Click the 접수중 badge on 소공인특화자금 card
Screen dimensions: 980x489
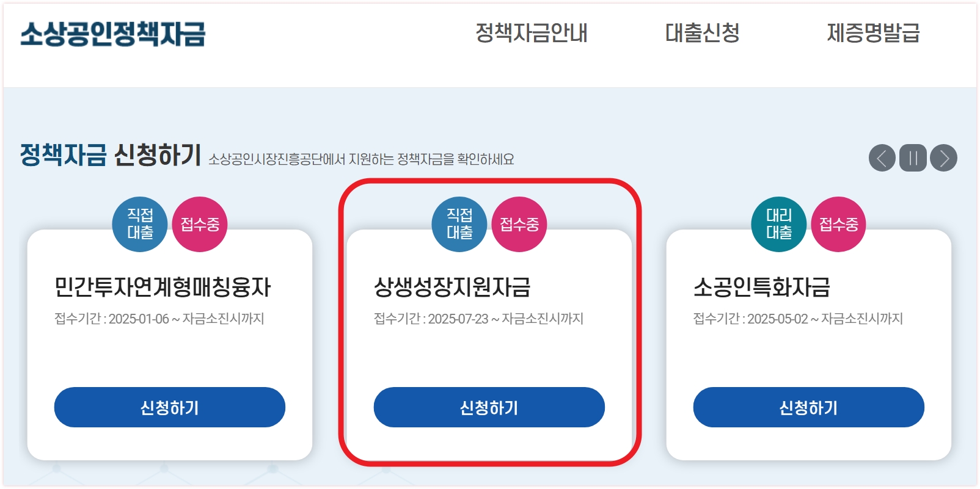(x=839, y=224)
